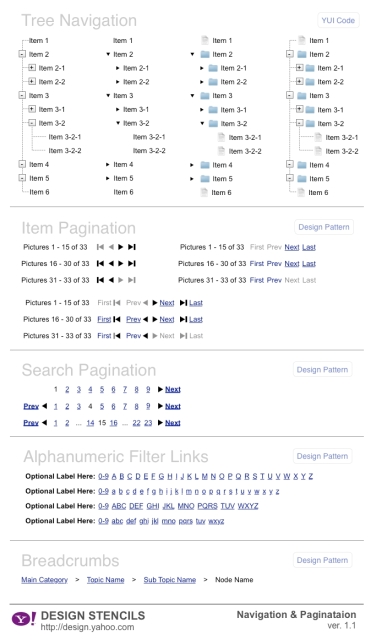Screen dimensions: 382x640
Task: Collapse Item 3-2 triangle in second tree
Action: point(118,123)
